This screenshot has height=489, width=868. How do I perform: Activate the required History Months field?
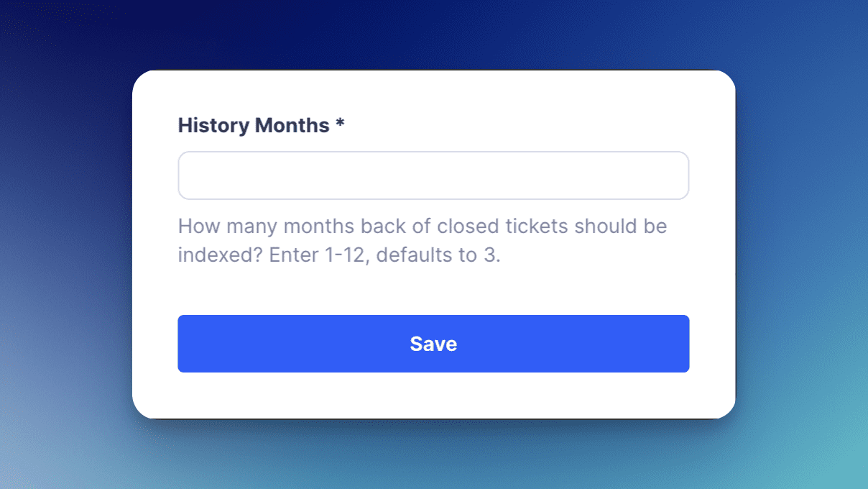pos(433,175)
